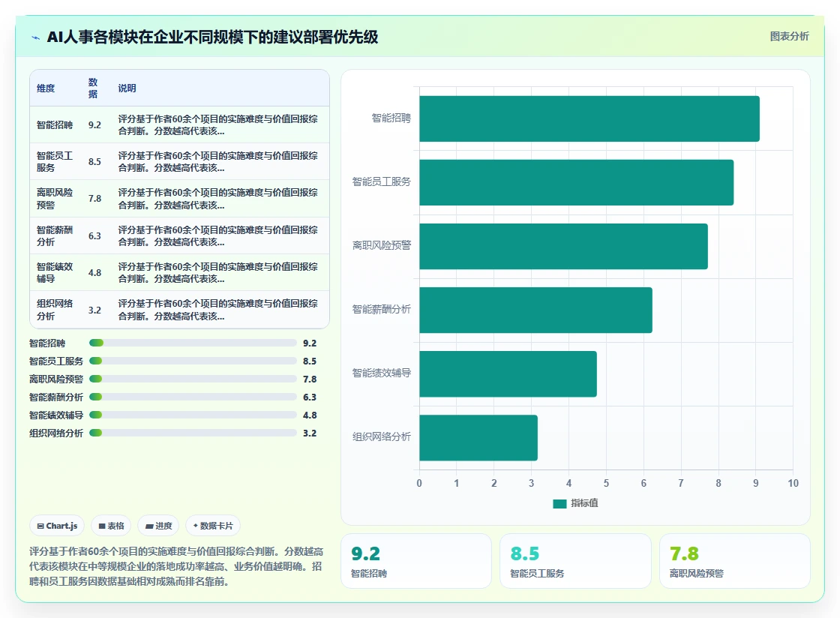840x618 pixels.
Task: Click the 指标值 legend label
Action: [584, 502]
